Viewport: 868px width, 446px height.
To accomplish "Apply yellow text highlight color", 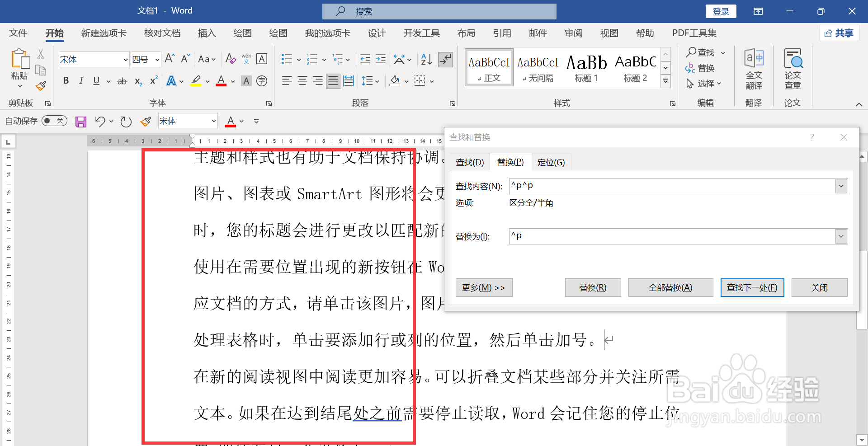I will (x=196, y=81).
